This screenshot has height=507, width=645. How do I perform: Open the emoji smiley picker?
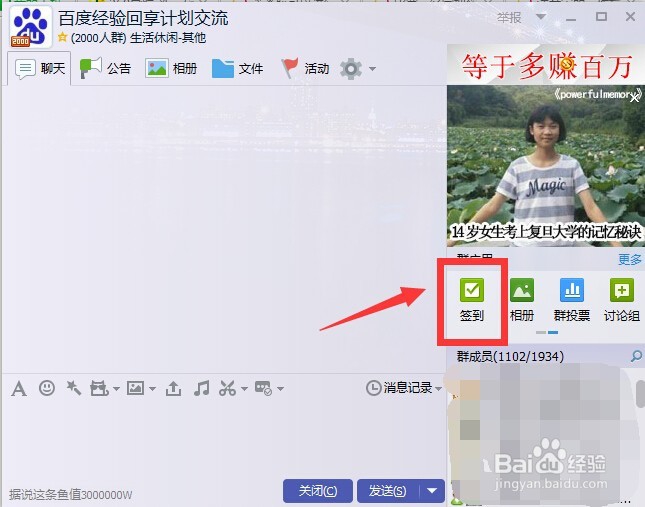(46, 388)
